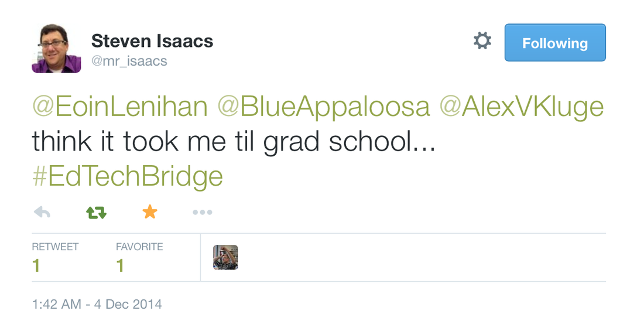Click the Steven Isaacs display name
Viewport: 644px width, 321px height.
pyautogui.click(x=152, y=42)
